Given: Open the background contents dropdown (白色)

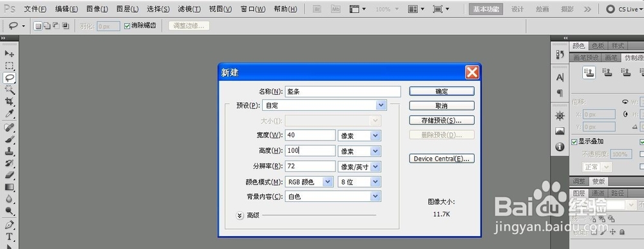Looking at the screenshot, I should tap(333, 196).
